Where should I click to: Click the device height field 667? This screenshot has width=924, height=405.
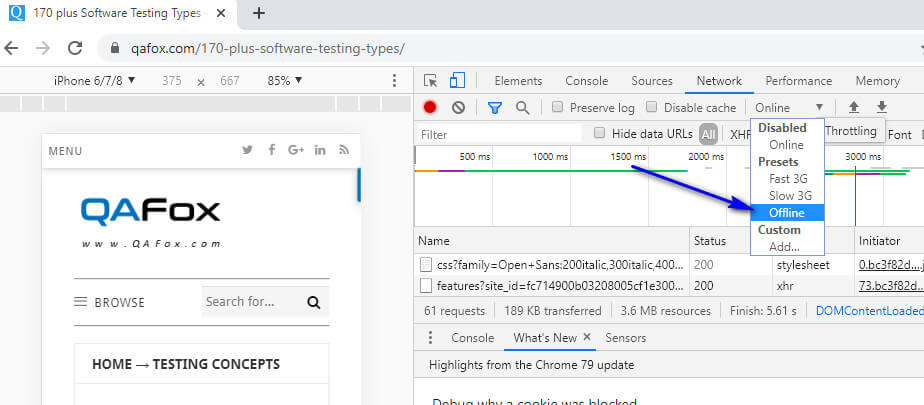point(230,81)
